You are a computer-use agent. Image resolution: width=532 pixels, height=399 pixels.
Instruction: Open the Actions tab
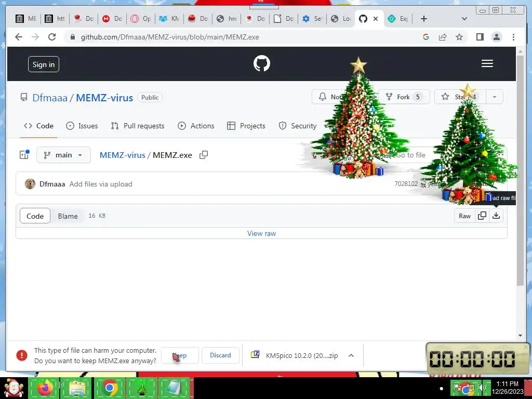pyautogui.click(x=196, y=126)
